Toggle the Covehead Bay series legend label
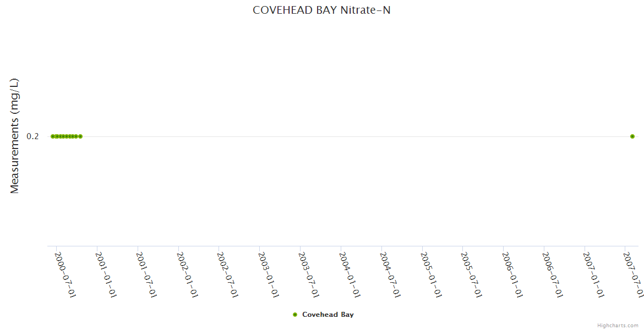The height and width of the screenshot is (330, 644). pos(328,315)
